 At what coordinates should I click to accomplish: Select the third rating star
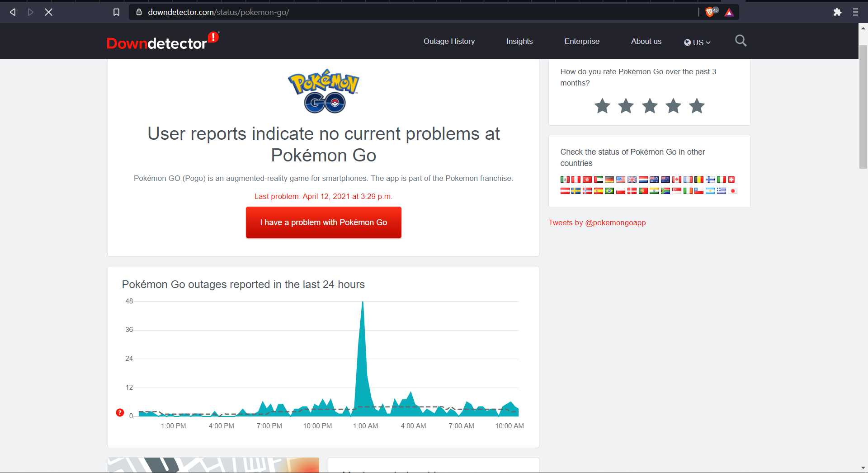pyautogui.click(x=650, y=106)
